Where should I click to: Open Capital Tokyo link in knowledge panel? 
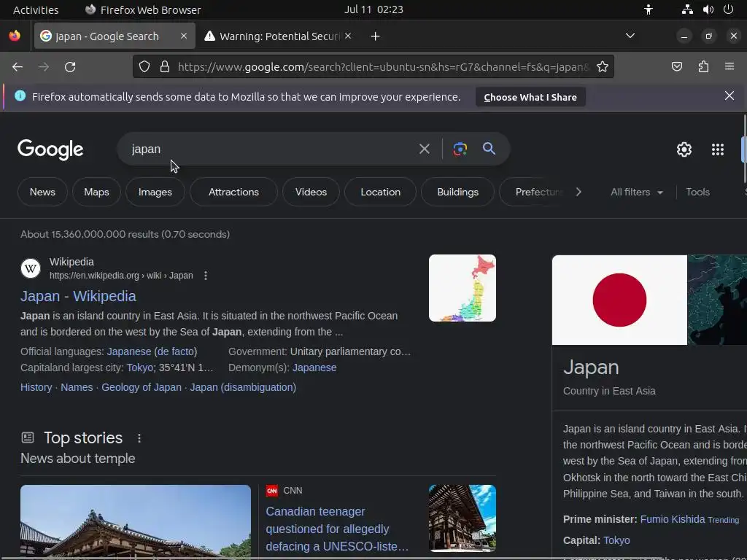coord(616,540)
